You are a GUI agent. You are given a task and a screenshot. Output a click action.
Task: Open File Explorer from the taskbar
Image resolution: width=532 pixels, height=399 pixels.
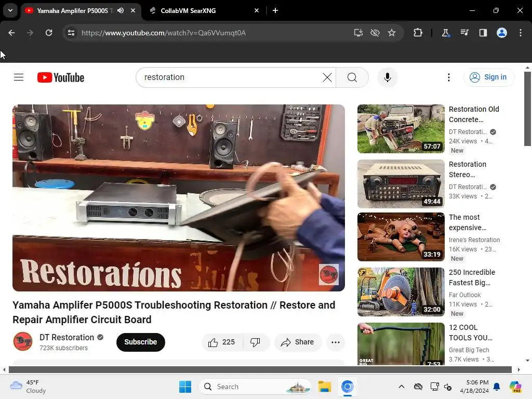[x=324, y=387]
